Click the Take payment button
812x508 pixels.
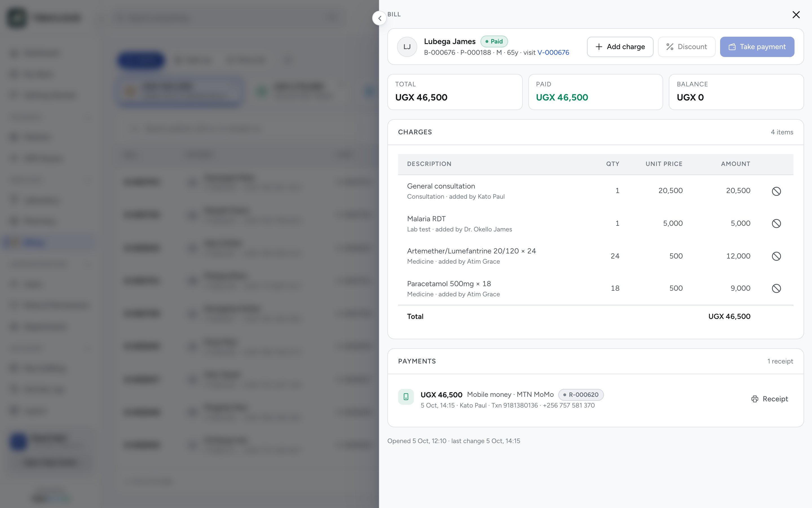[x=757, y=47]
